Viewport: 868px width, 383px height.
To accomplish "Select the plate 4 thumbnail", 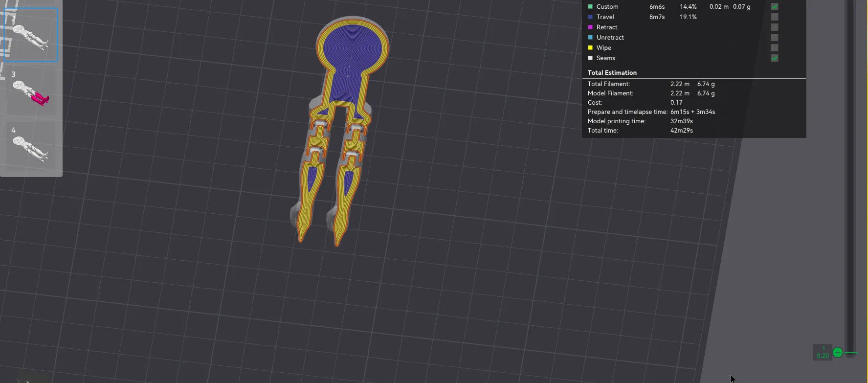I will (31, 146).
